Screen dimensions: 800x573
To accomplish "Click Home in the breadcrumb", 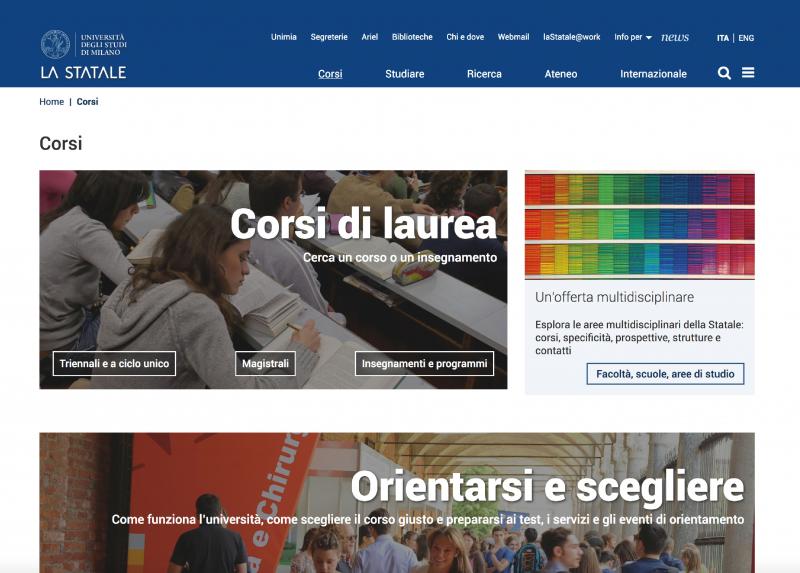I will coord(52,102).
